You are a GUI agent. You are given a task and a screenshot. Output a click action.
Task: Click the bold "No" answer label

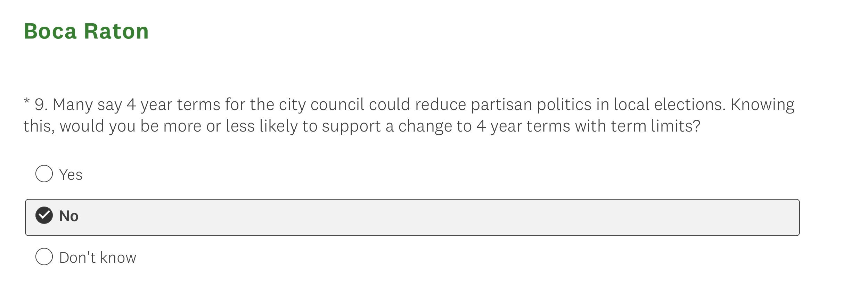point(69,216)
